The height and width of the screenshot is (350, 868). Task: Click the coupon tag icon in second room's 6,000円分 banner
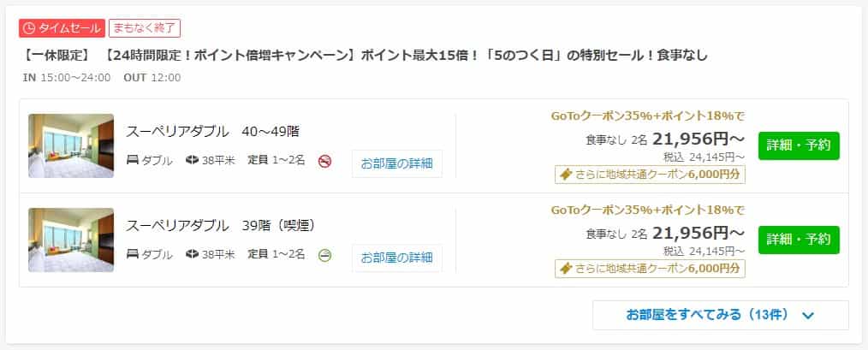pyautogui.click(x=566, y=269)
